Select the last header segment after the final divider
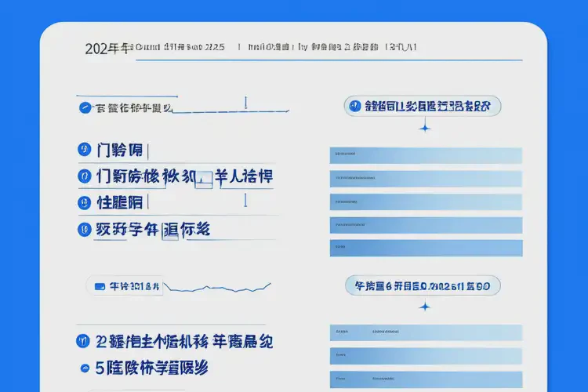This screenshot has width=588, height=392. (x=401, y=47)
